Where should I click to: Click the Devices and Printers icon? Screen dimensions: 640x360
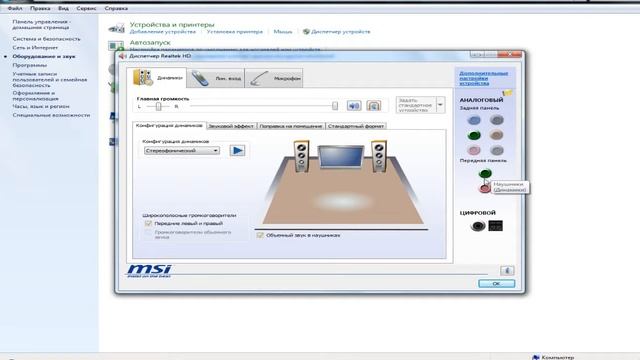coord(116,29)
